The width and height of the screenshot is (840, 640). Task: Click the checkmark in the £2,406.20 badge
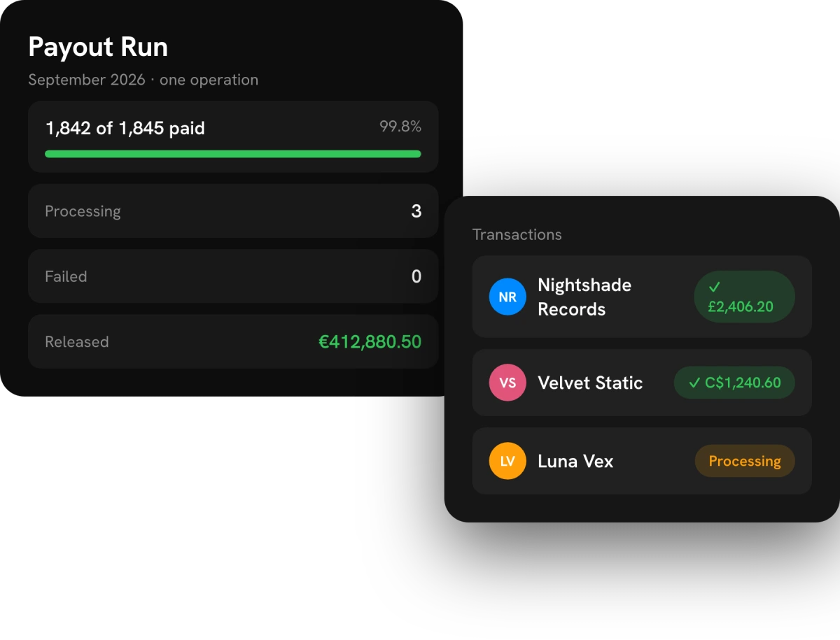715,287
